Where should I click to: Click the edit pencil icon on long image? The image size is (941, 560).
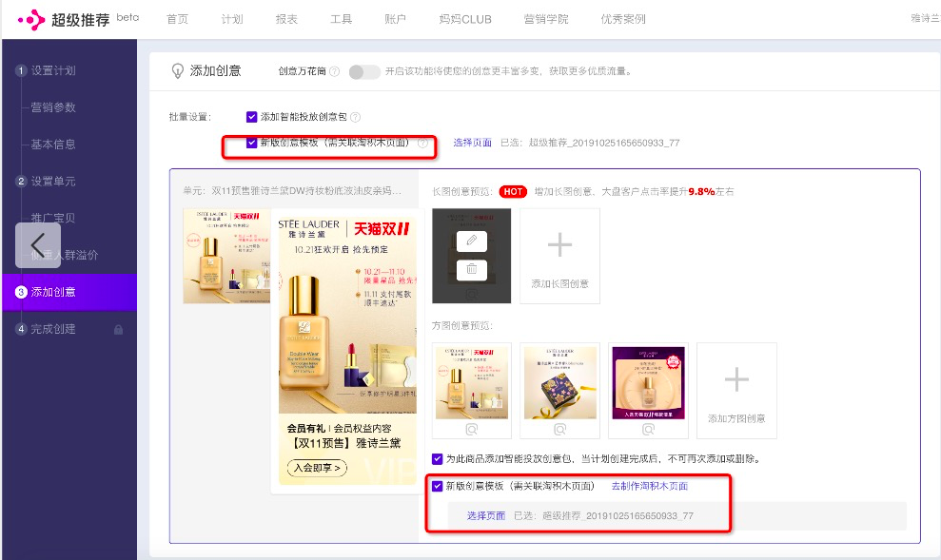[472, 241]
